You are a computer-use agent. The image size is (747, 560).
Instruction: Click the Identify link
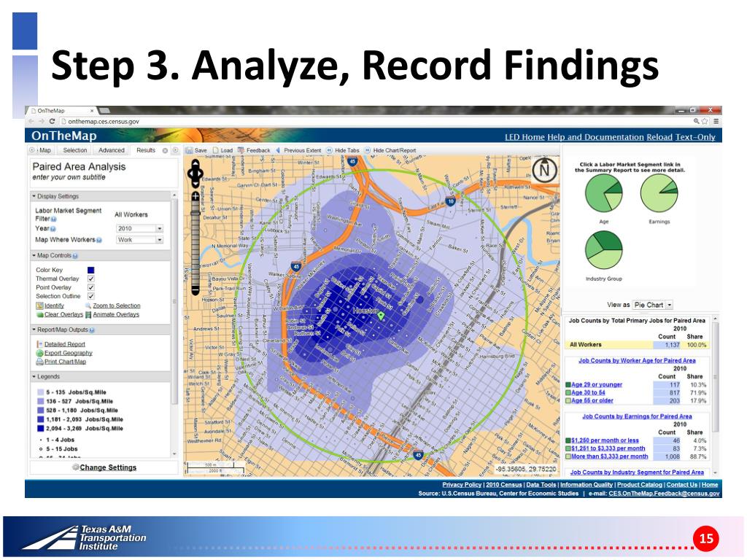(54, 306)
